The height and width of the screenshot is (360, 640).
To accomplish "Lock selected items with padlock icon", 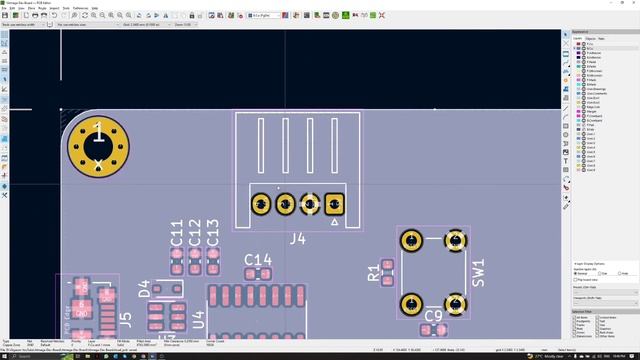I will coord(192,15).
